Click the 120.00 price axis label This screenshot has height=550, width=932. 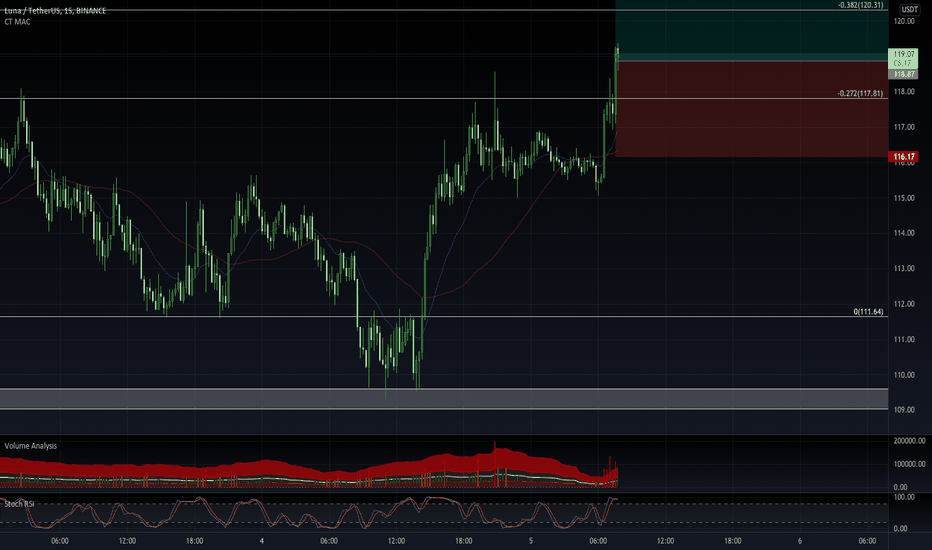point(903,21)
